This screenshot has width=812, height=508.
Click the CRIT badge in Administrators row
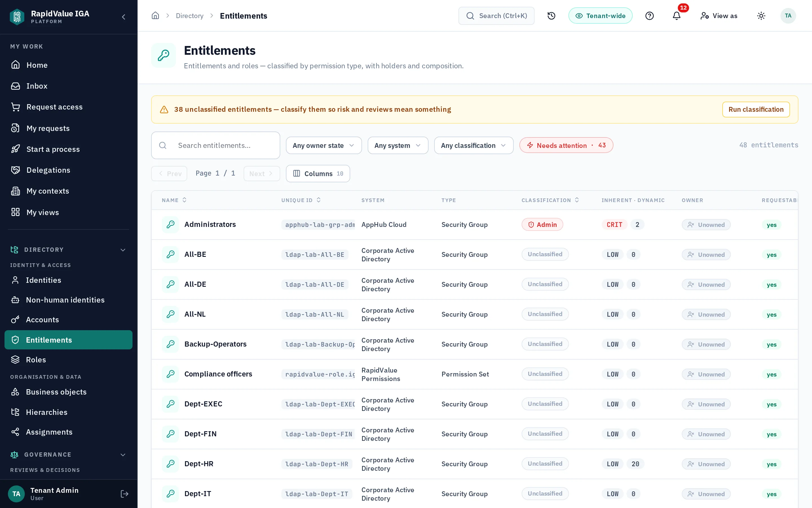[614, 224]
